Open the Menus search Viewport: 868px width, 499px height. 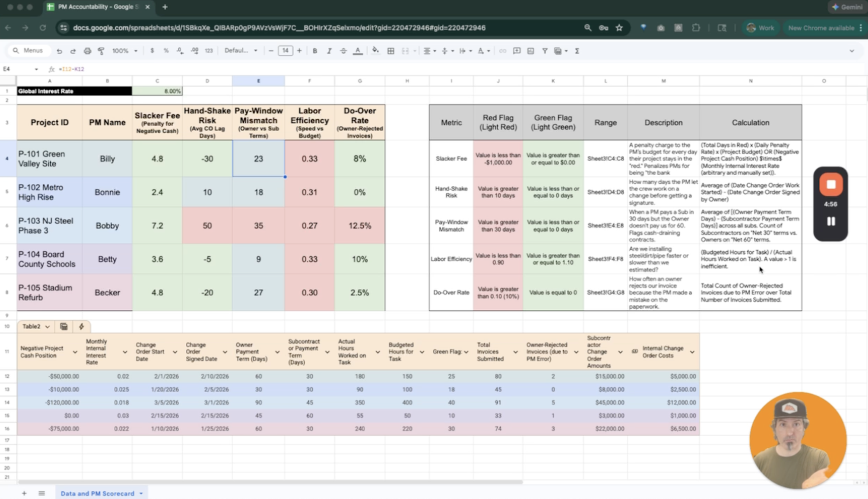[29, 50]
